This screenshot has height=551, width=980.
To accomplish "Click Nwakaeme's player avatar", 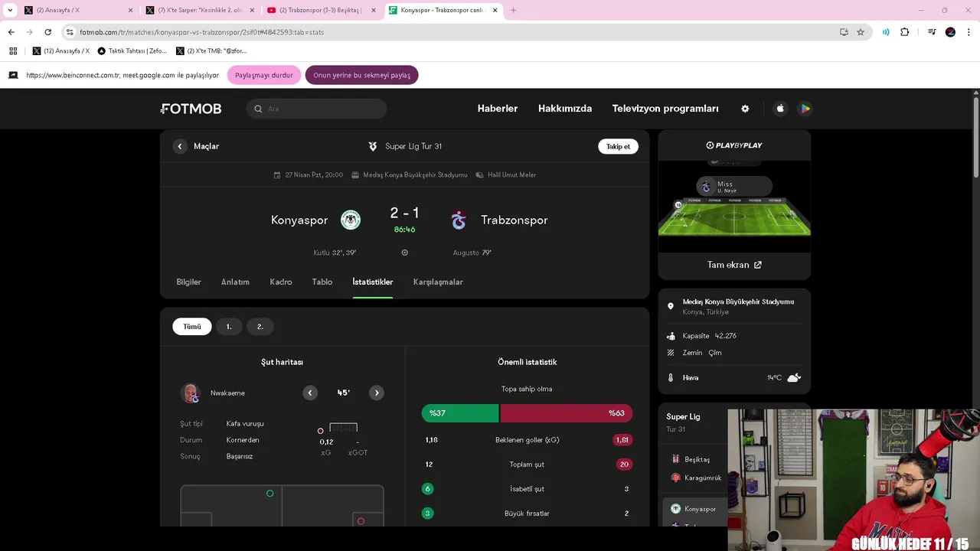I will point(191,393).
